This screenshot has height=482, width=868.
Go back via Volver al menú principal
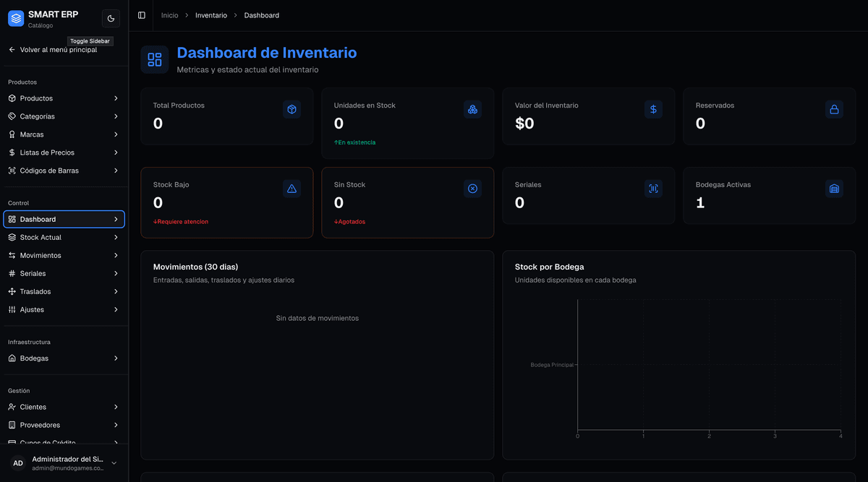point(58,50)
